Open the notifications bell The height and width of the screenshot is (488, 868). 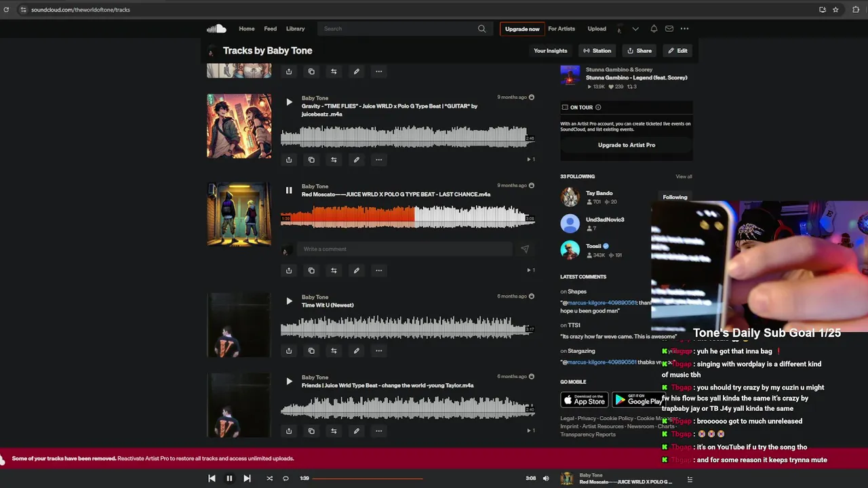(x=654, y=28)
